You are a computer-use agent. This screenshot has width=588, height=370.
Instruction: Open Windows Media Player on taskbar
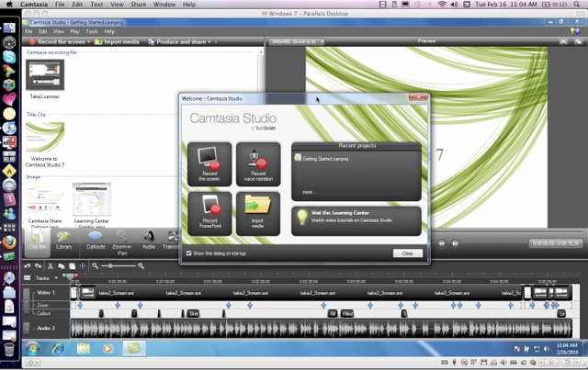108,349
